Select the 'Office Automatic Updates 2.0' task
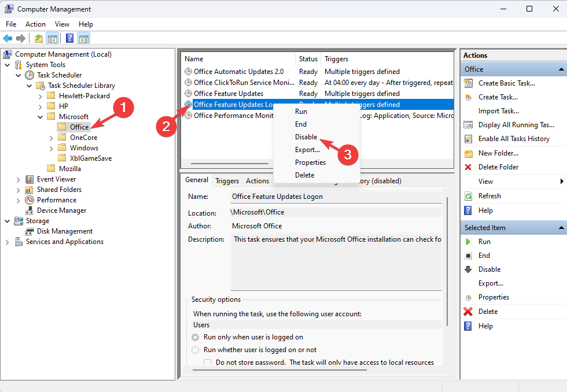The image size is (567, 392). [x=238, y=72]
